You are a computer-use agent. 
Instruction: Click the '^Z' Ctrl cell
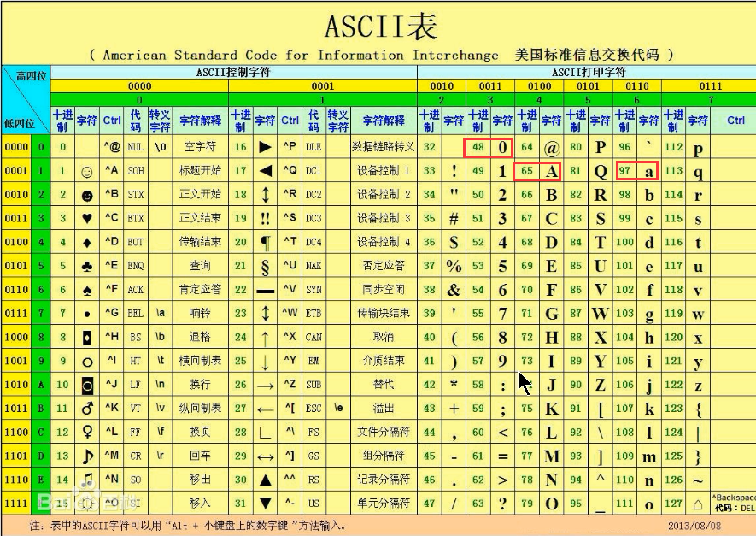290,384
